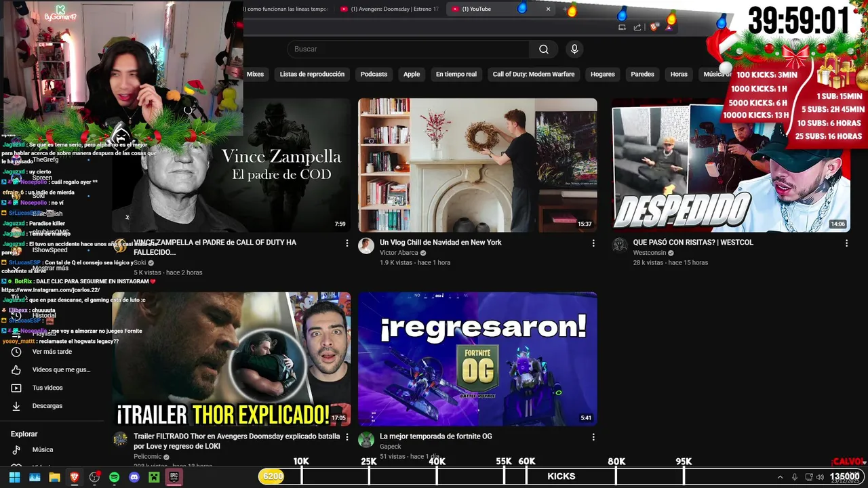Click the download arrow icon in sidebar

[x=16, y=406]
